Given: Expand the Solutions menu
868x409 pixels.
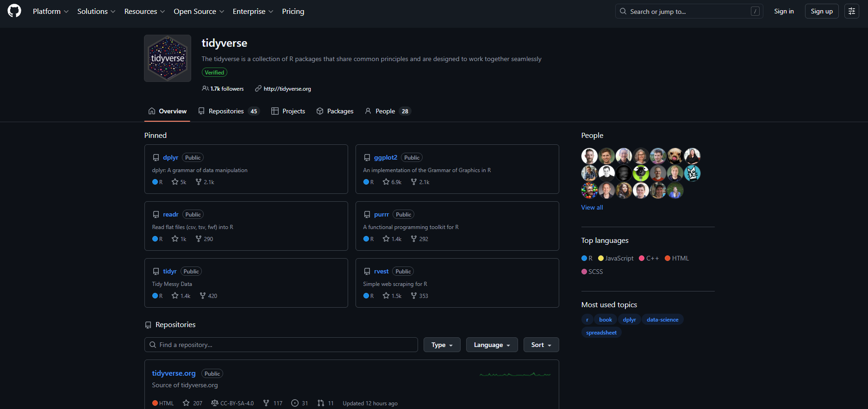Looking at the screenshot, I should 96,11.
